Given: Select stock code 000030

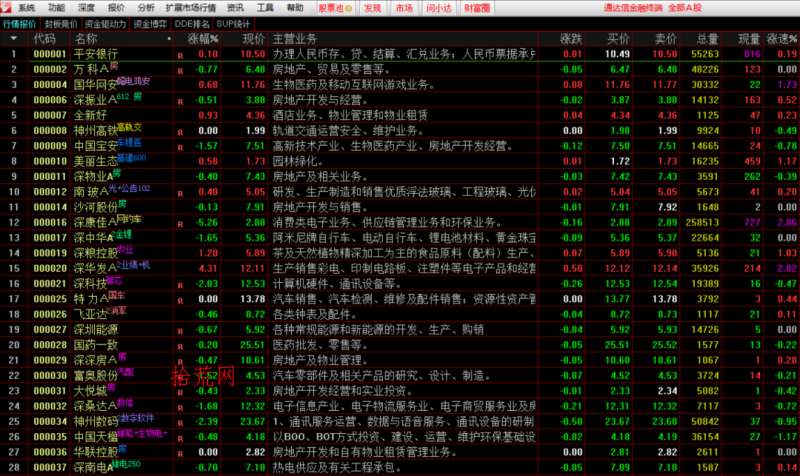Looking at the screenshot, I should coord(50,375).
